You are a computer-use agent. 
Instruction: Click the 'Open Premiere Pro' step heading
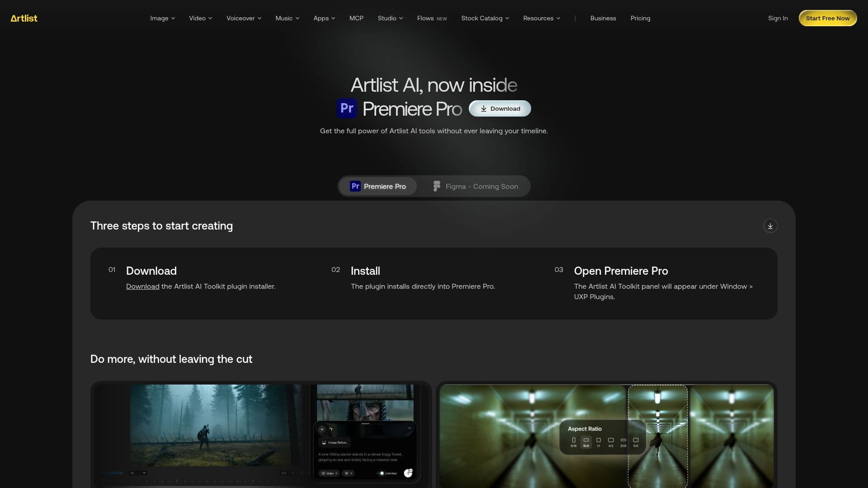pyautogui.click(x=621, y=271)
